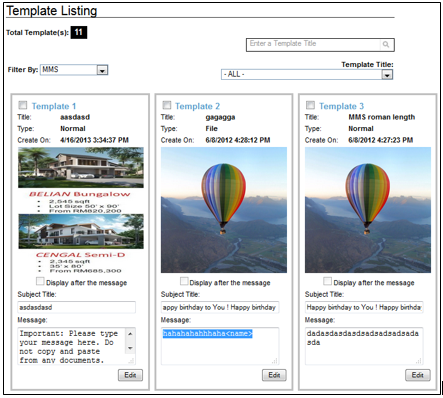Click the balloon image in Template 3

(368, 210)
